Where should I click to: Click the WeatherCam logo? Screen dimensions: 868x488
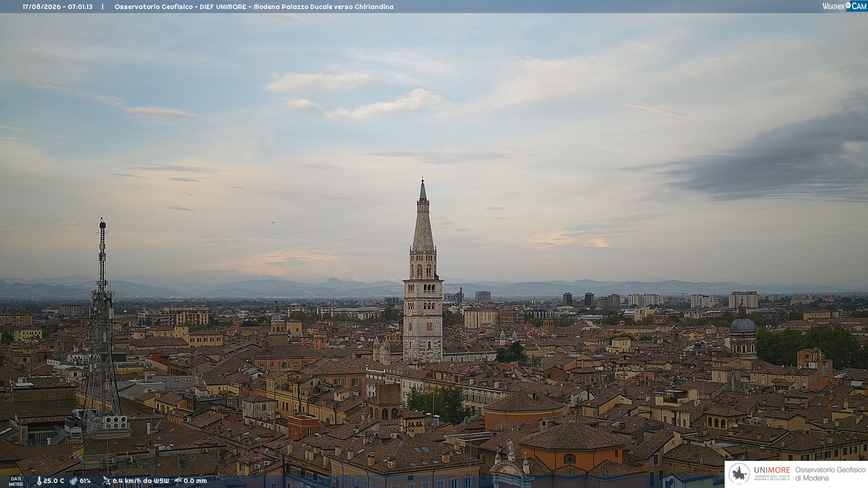844,6
